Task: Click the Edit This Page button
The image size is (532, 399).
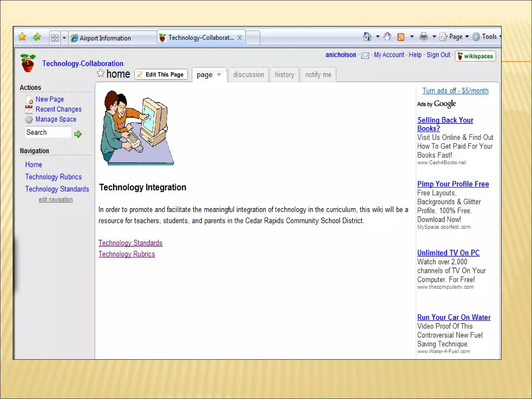Action: (x=161, y=75)
